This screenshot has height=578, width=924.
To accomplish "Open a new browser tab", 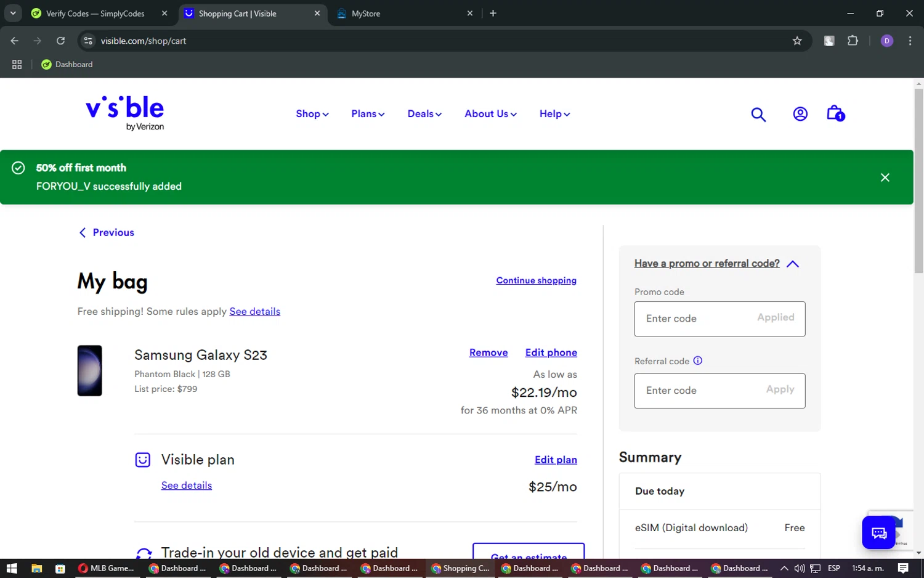I will click(x=493, y=14).
